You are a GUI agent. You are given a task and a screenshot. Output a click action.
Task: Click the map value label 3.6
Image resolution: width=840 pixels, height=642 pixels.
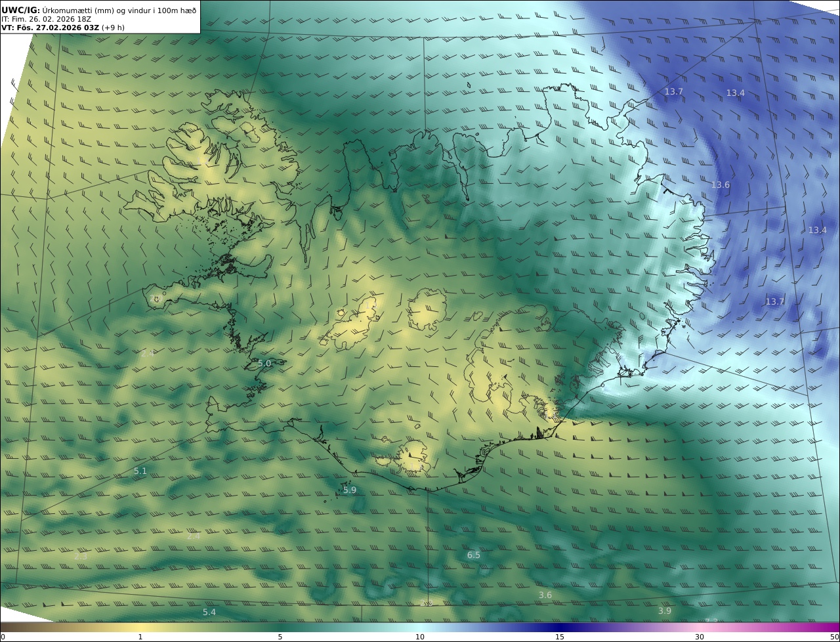[x=545, y=595]
